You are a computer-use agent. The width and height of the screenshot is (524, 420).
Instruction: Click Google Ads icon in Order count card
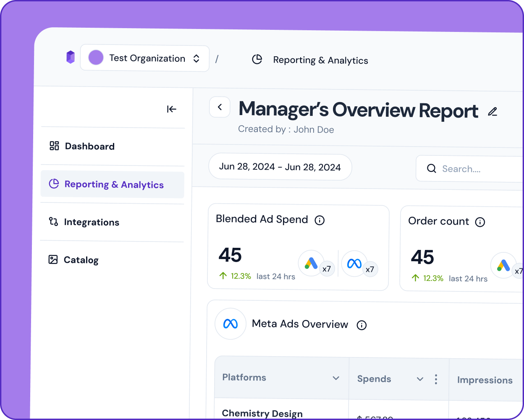(503, 265)
